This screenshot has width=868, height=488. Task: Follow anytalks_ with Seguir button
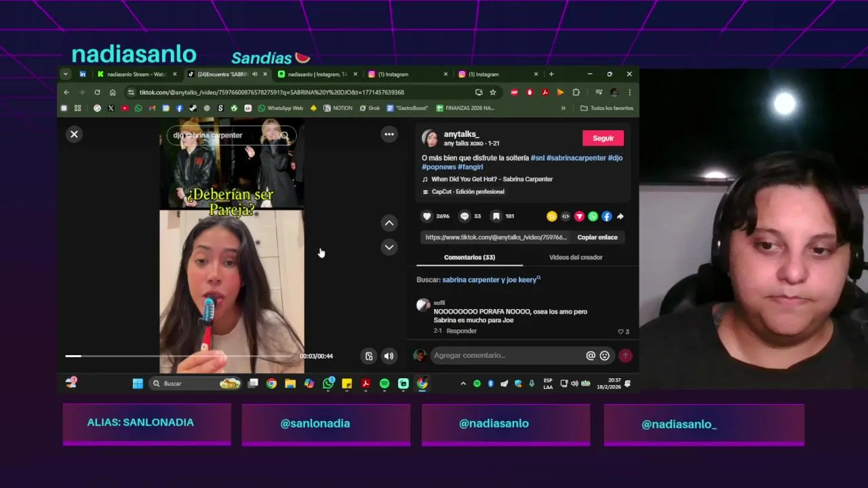tap(603, 138)
